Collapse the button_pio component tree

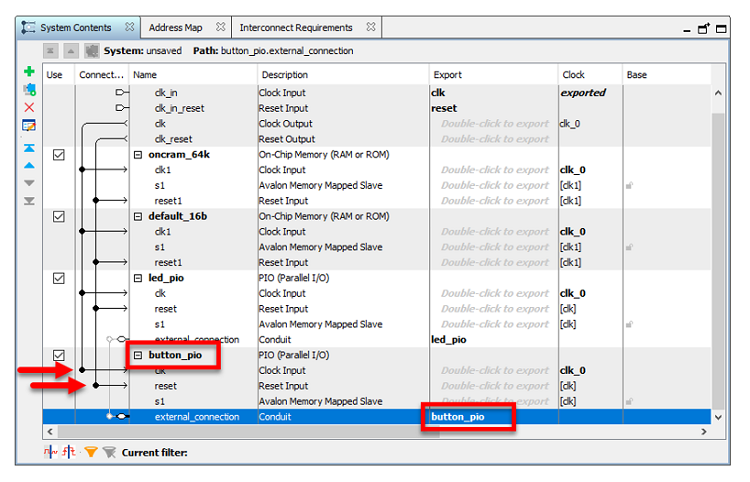pyautogui.click(x=138, y=355)
